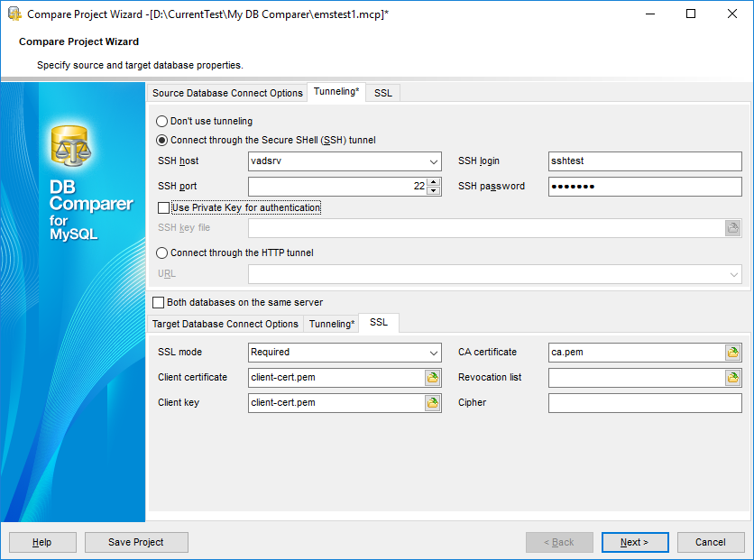Open Target Database Connect Options tab
Screen dimensions: 754x560
pyautogui.click(x=225, y=324)
